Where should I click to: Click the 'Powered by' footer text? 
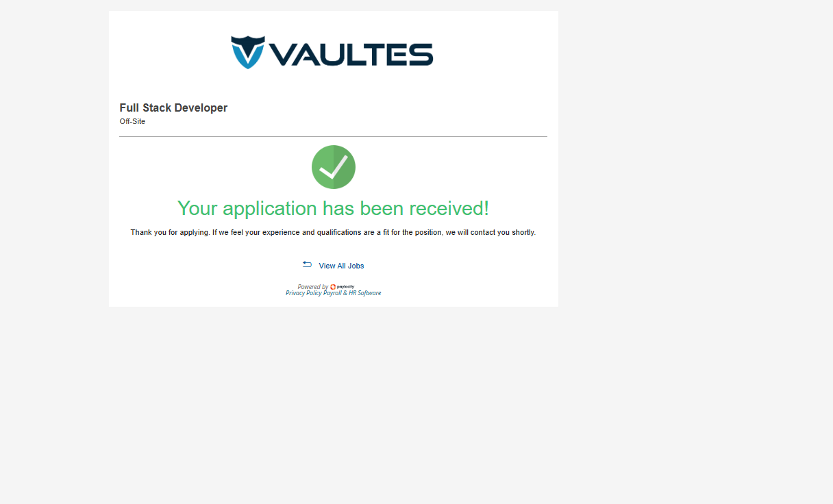pyautogui.click(x=312, y=287)
